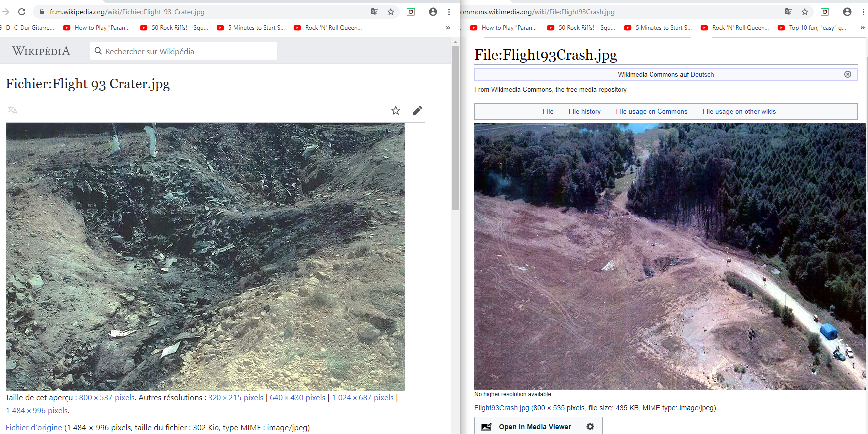Viewport: 868px width, 434px height.
Task: Add Flight 93 Crater file to watchlist star
Action: pyautogui.click(x=396, y=110)
